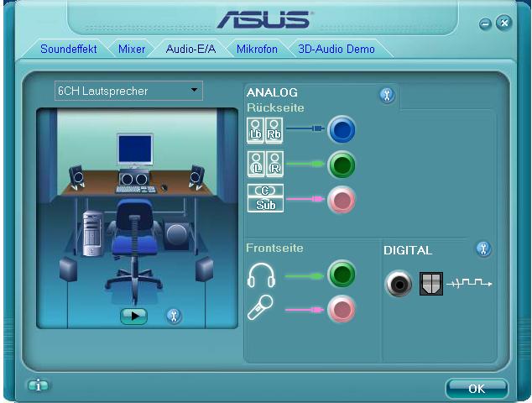Screen dimensions: 532x403
Task: Select the Audio-E/A tab
Action: (x=190, y=49)
